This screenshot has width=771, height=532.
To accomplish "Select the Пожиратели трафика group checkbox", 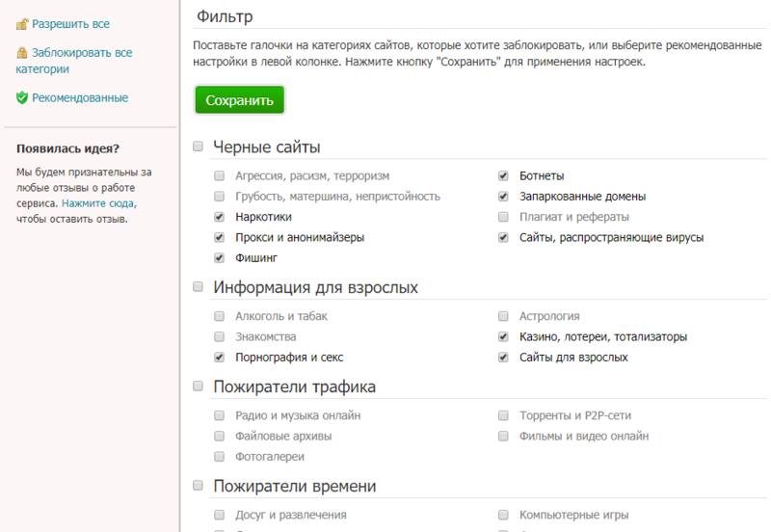I will [x=198, y=386].
